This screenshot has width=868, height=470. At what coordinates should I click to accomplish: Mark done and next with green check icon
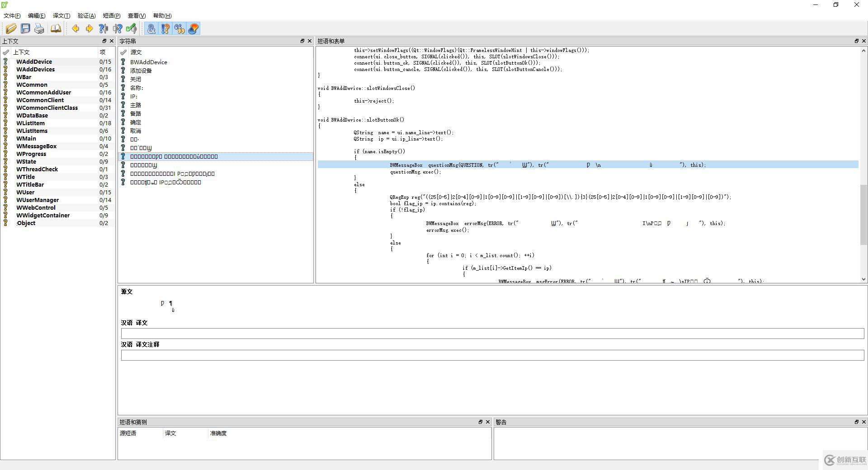click(x=132, y=29)
